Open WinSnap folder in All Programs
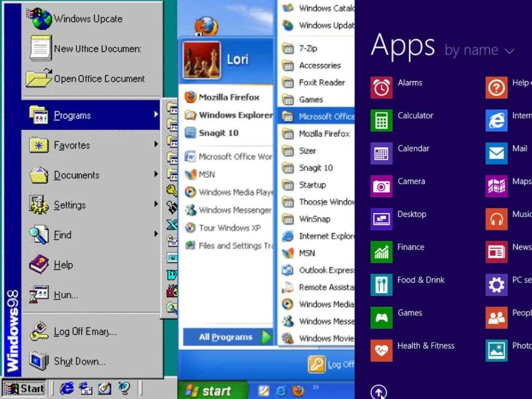The width and height of the screenshot is (532, 399). point(316,219)
